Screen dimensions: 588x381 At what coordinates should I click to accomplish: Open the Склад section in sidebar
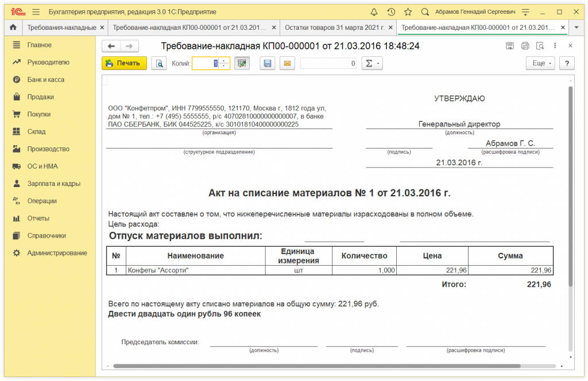click(x=36, y=131)
